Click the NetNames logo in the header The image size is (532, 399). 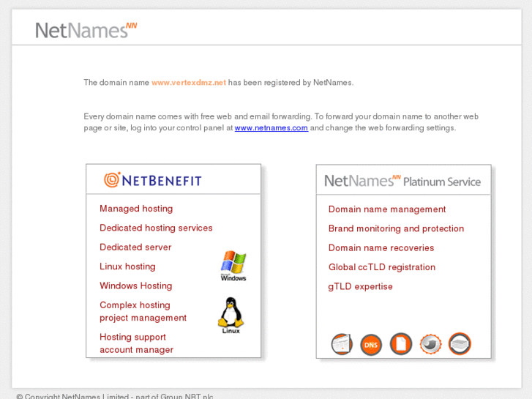click(x=86, y=30)
